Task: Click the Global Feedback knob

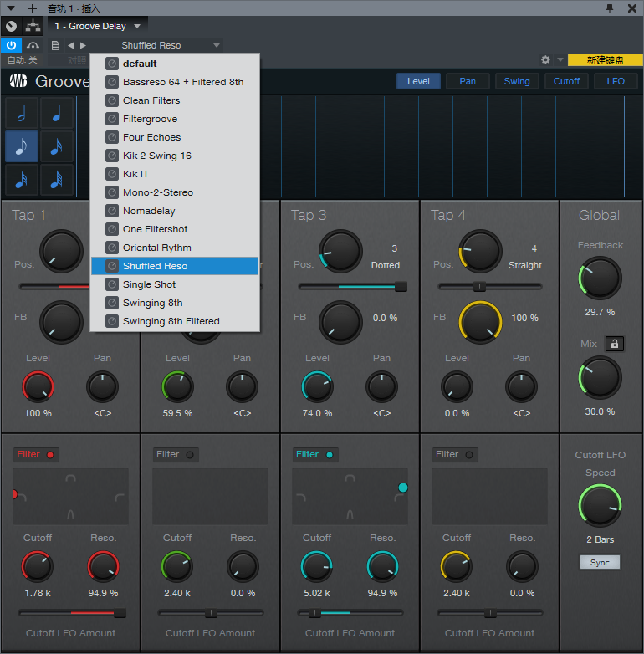Action: 600,278
